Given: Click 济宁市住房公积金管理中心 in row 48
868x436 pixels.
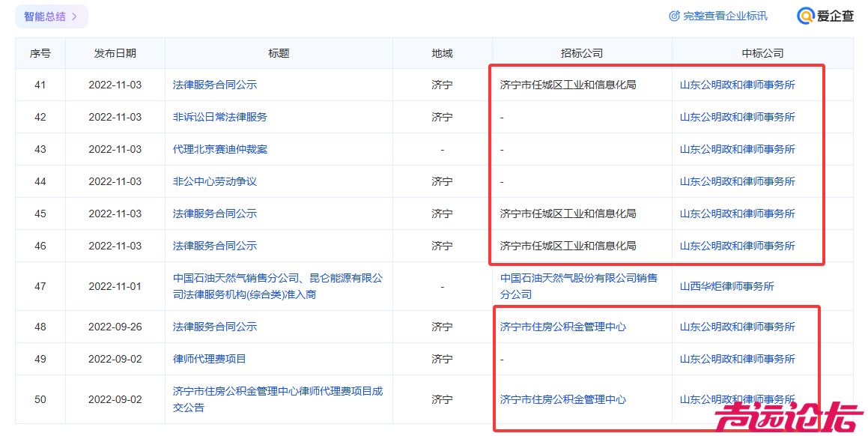Looking at the screenshot, I should (x=562, y=327).
